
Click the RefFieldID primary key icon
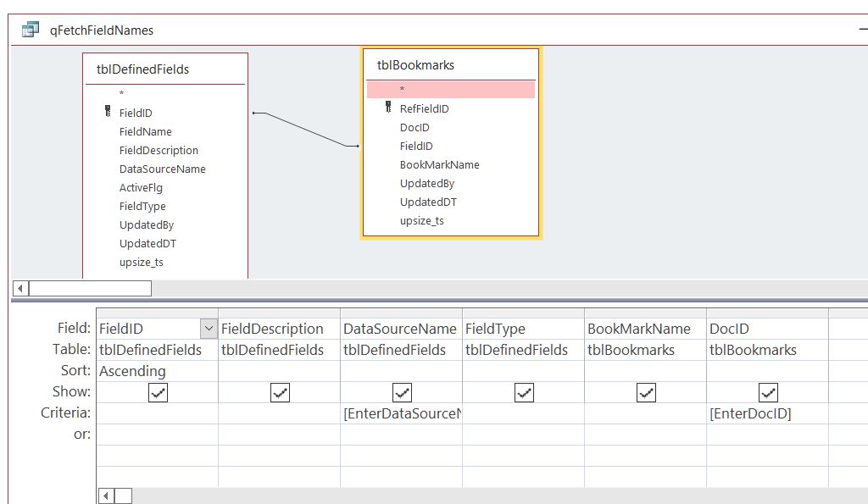(x=388, y=108)
